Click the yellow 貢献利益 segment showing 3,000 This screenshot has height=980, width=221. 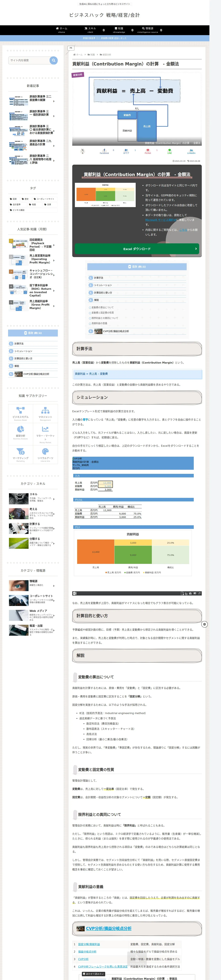click(133, 543)
